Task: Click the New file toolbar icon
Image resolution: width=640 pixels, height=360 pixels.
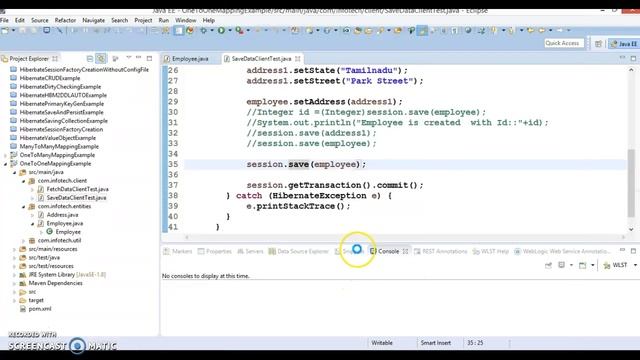Action: (5, 30)
